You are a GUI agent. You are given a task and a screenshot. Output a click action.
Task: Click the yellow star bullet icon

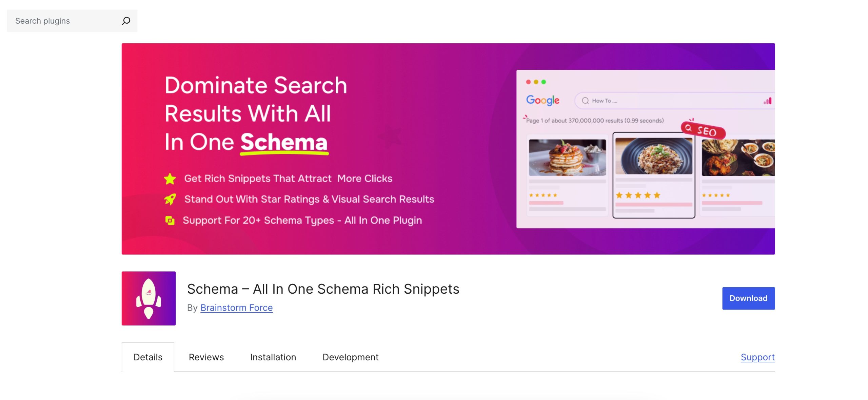coord(170,178)
